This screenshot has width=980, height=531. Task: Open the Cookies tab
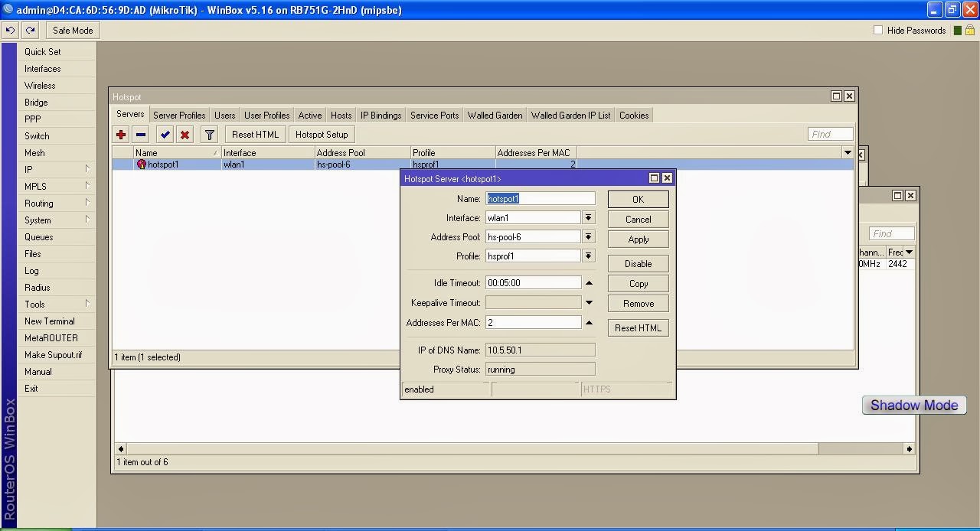click(634, 116)
